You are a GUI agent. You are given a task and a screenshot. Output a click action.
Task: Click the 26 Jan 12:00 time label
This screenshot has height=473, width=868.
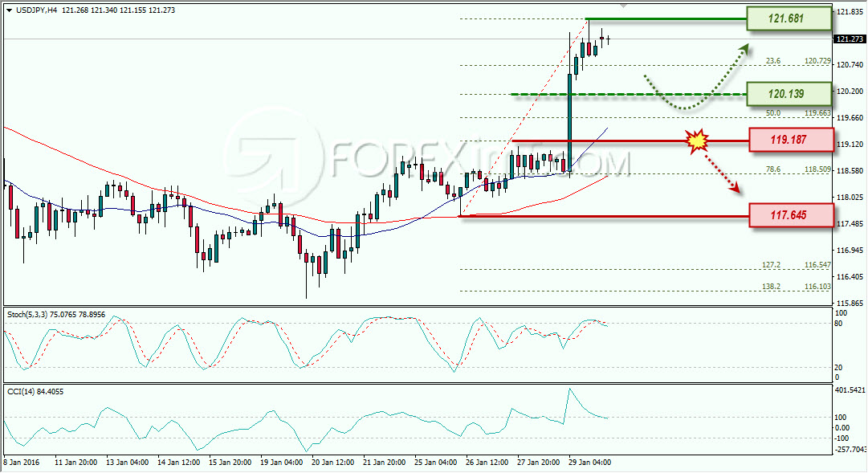(x=487, y=463)
